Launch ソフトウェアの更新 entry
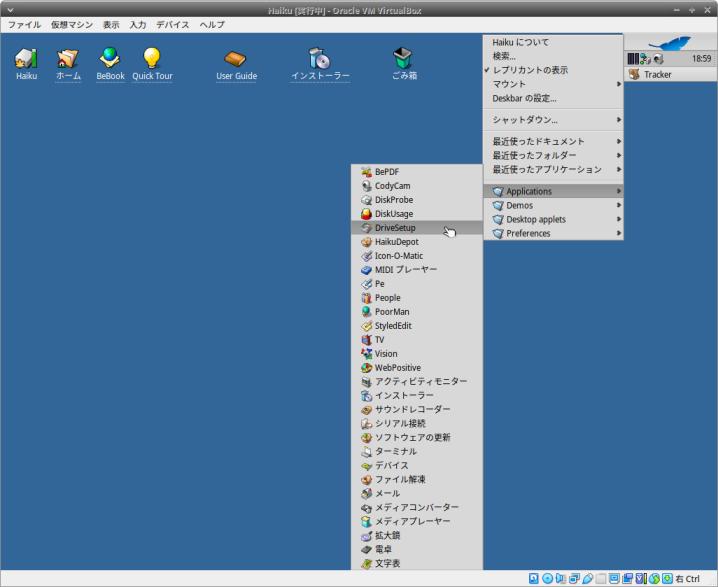This screenshot has width=718, height=587. tap(417, 437)
